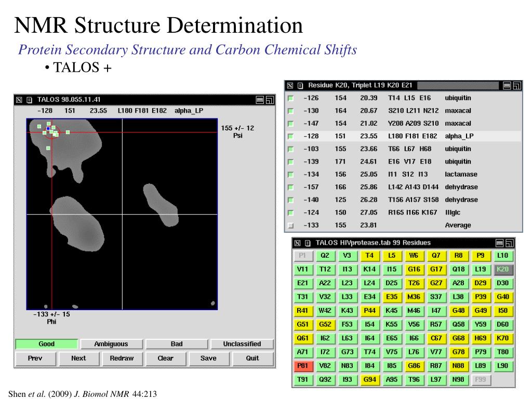The height and width of the screenshot is (399, 532).
Task: Toggle checkbox for R165 I166 K167 IIIglc match
Action: 290,212
